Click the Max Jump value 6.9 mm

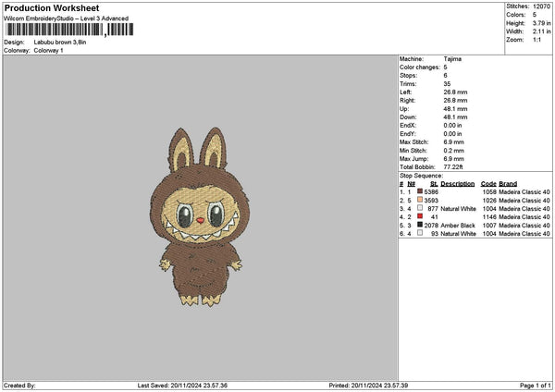click(454, 159)
